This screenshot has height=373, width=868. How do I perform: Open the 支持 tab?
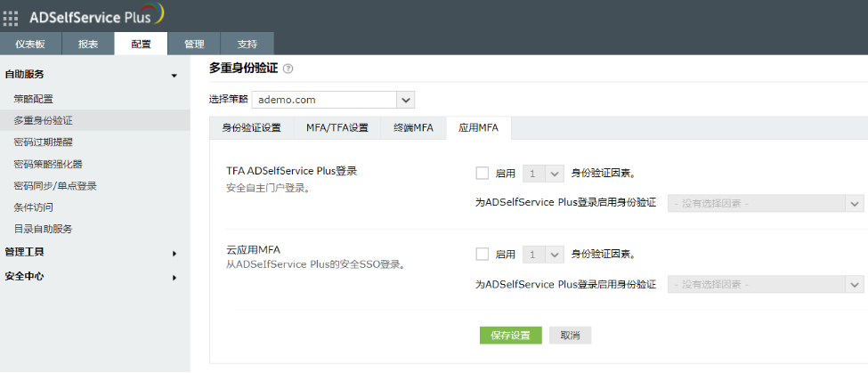point(247,45)
